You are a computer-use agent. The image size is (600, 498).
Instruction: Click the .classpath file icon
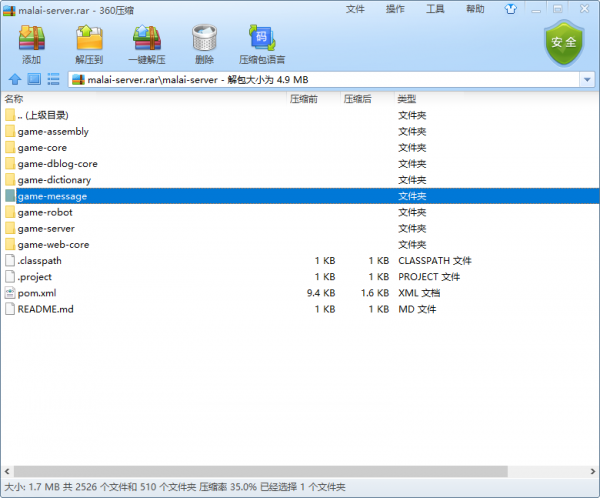(10, 260)
